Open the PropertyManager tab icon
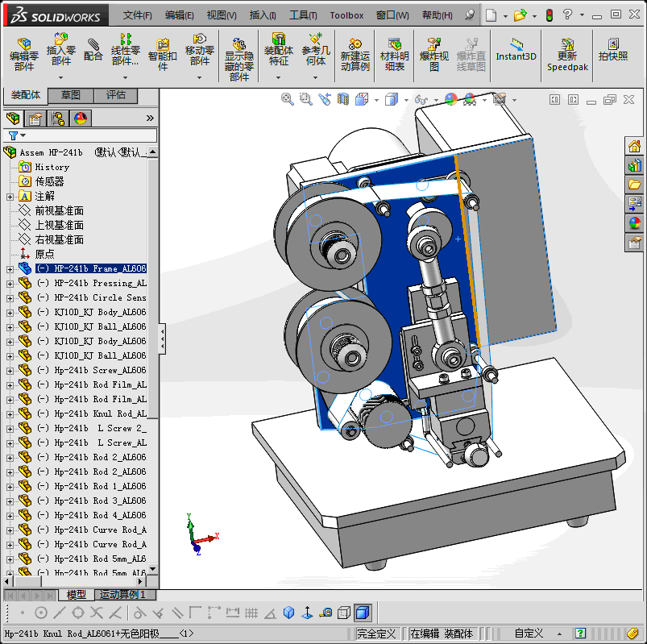The height and width of the screenshot is (644, 647). click(35, 118)
